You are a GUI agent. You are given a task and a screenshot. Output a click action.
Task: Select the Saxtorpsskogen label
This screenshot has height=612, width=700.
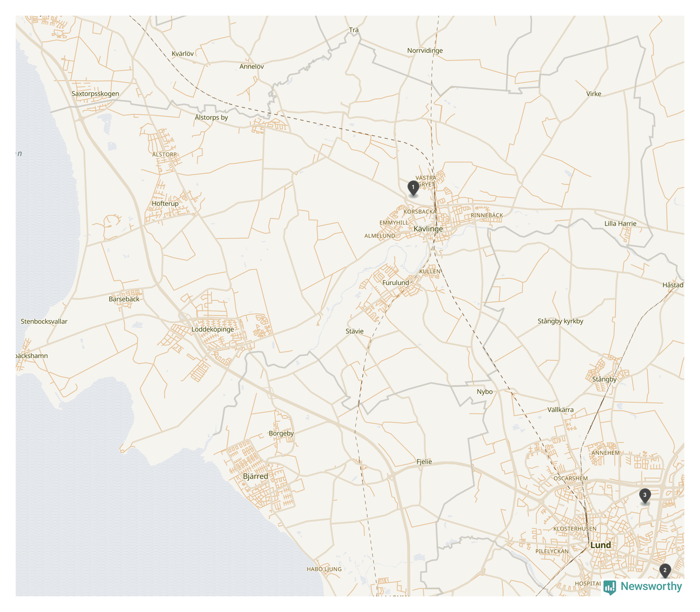coord(95,94)
